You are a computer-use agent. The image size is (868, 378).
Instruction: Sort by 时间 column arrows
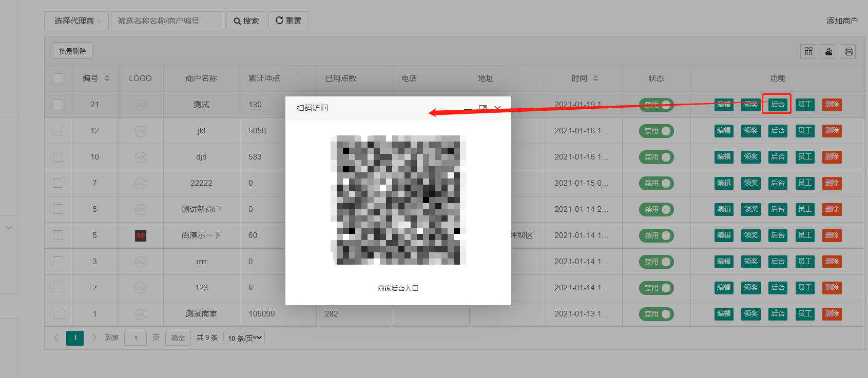coord(595,78)
